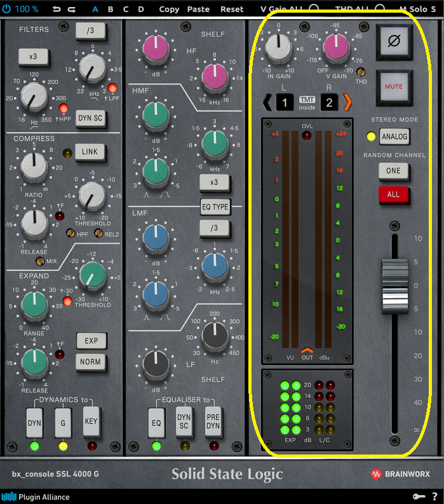Click the 100 % scale value
Viewport: 444px width, 504px height.
(x=27, y=9)
